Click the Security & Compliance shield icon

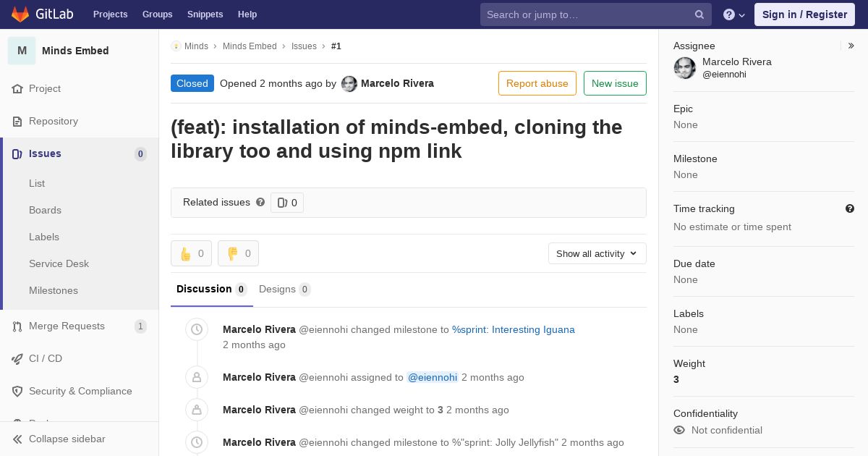click(x=17, y=391)
